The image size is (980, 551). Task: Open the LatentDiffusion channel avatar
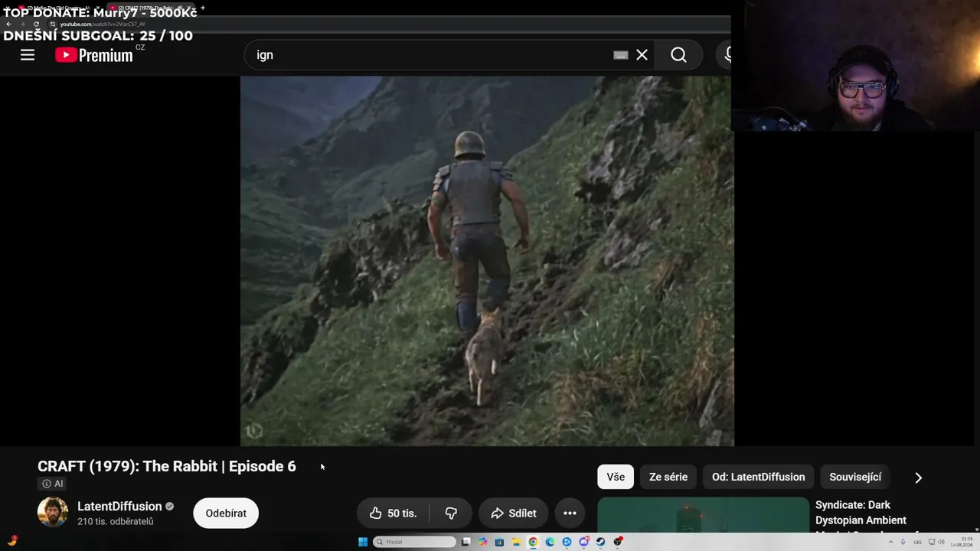[53, 513]
